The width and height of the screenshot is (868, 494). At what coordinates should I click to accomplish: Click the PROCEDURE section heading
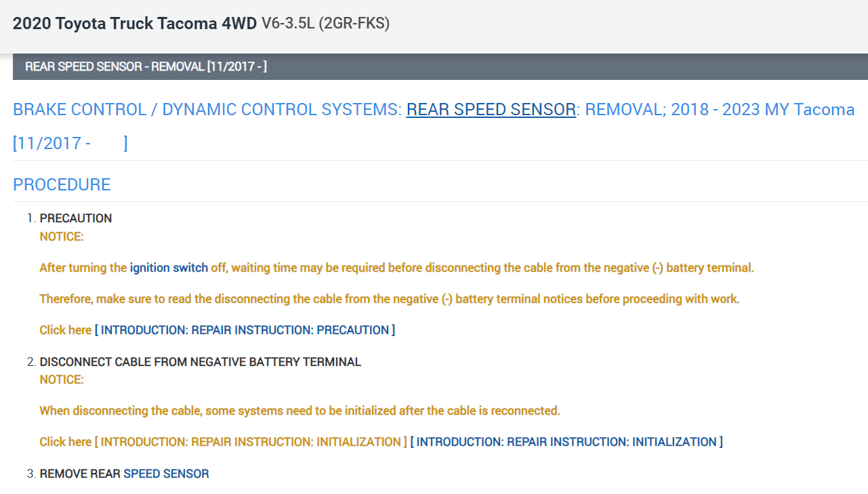pyautogui.click(x=62, y=184)
